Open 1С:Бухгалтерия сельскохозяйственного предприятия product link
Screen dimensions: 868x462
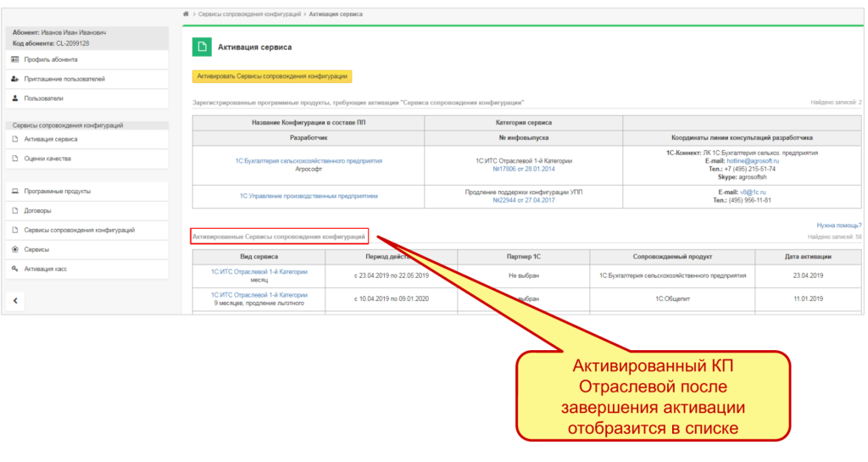[309, 161]
